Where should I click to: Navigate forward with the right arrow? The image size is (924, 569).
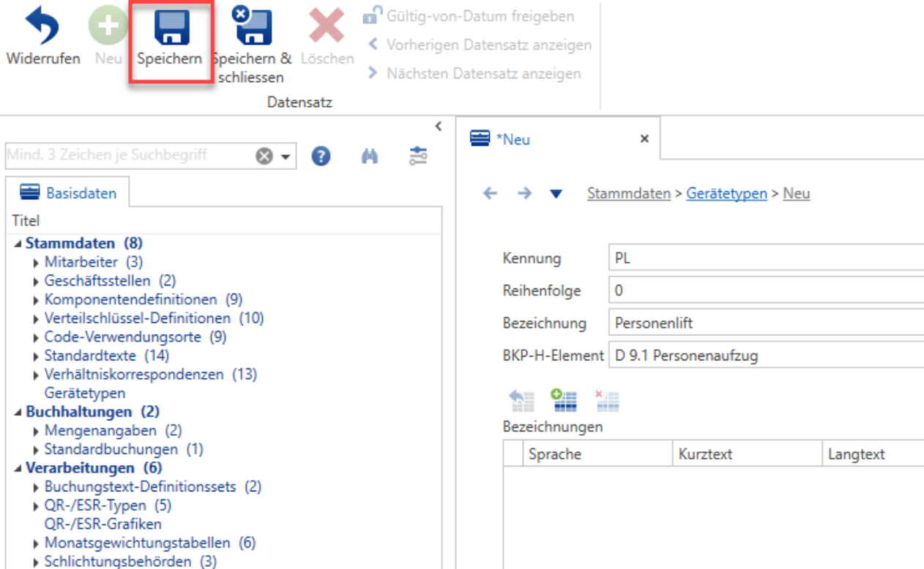click(x=524, y=193)
